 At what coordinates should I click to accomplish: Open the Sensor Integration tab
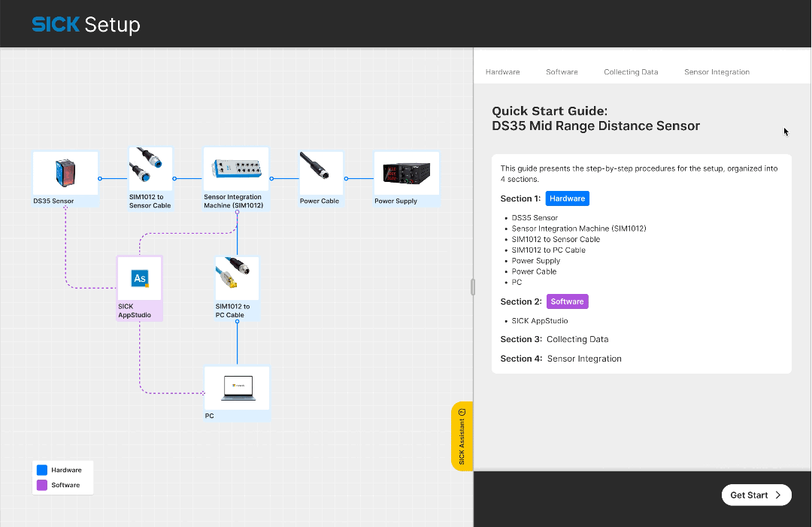[x=717, y=72]
